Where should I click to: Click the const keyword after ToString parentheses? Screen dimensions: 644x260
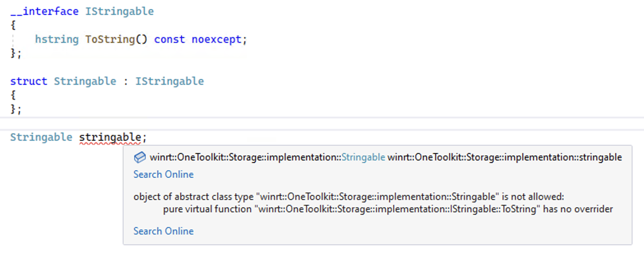(x=169, y=39)
